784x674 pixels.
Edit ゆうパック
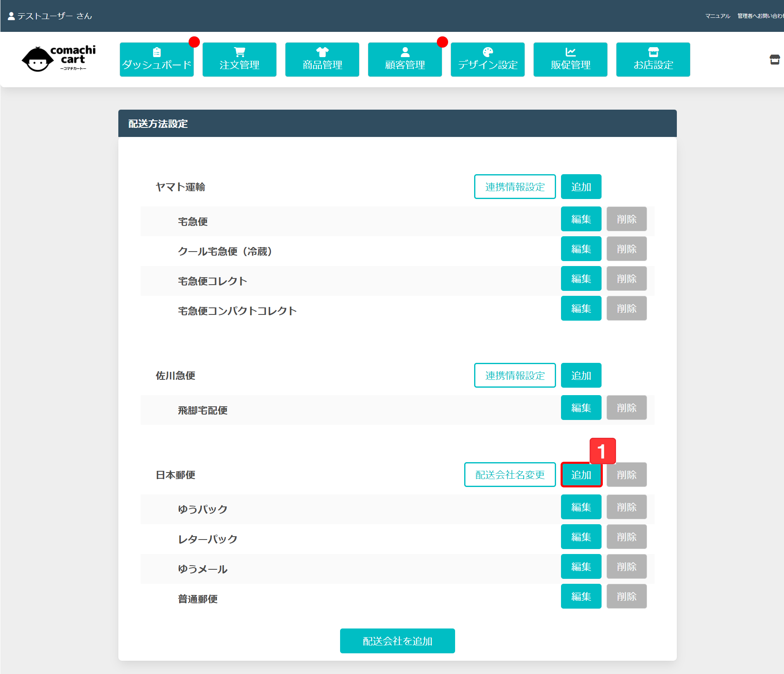pos(581,507)
